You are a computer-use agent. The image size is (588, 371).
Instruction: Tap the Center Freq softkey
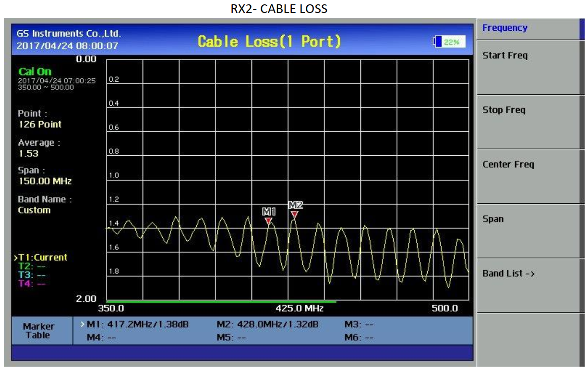click(x=528, y=176)
